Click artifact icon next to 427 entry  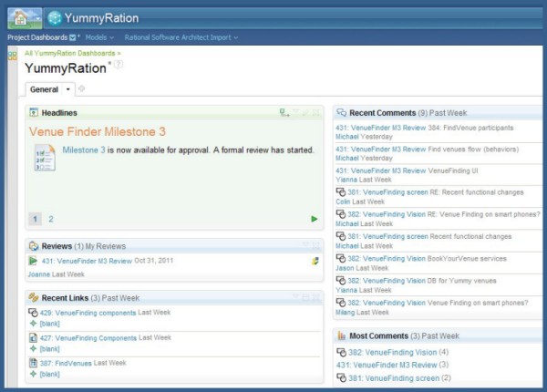(33, 337)
